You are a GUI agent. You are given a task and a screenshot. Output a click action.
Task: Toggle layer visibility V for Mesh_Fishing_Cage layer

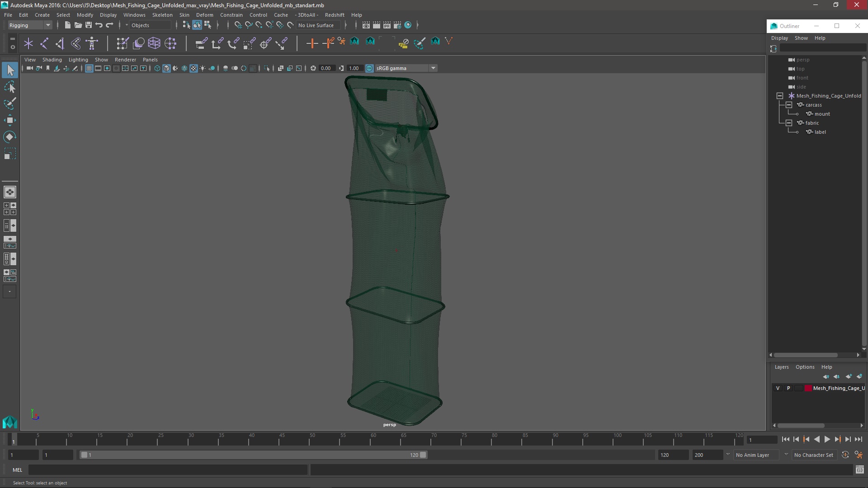[x=778, y=388]
